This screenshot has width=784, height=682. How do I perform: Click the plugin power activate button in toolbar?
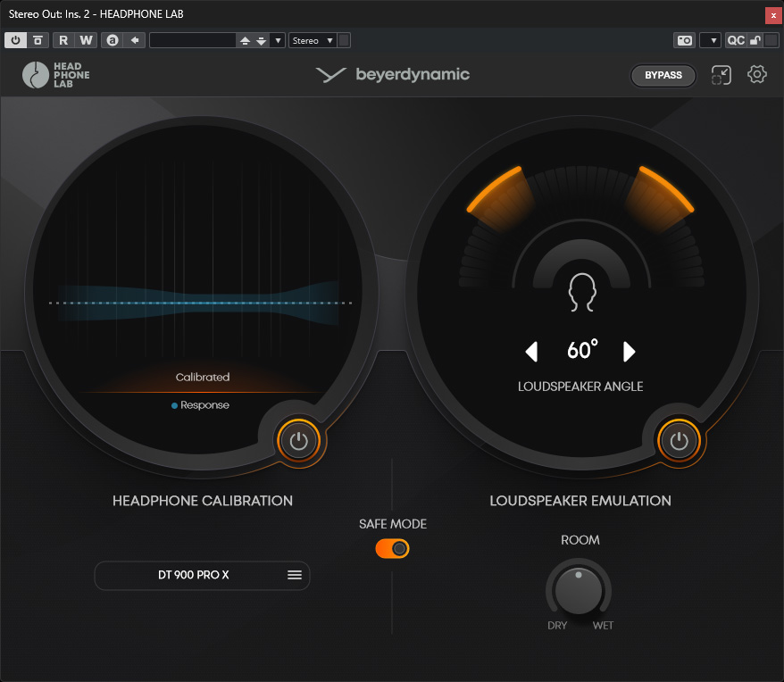click(x=16, y=40)
